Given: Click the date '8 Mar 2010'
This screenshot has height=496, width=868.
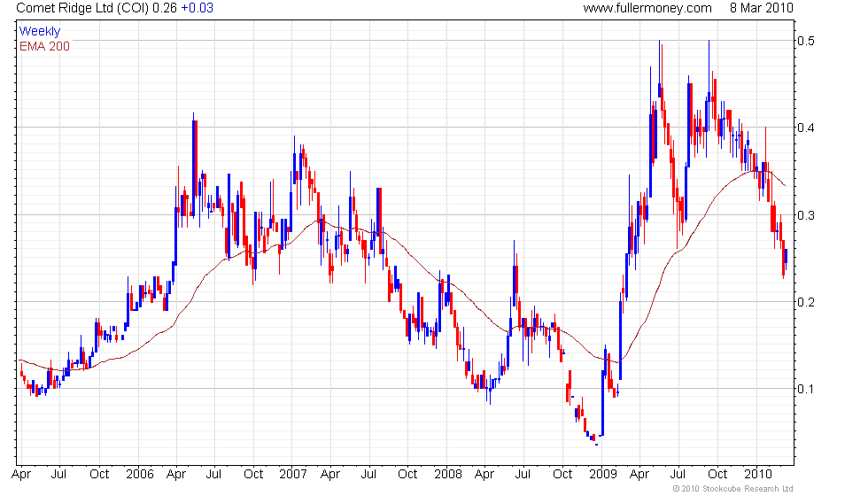Looking at the screenshot, I should tap(761, 8).
